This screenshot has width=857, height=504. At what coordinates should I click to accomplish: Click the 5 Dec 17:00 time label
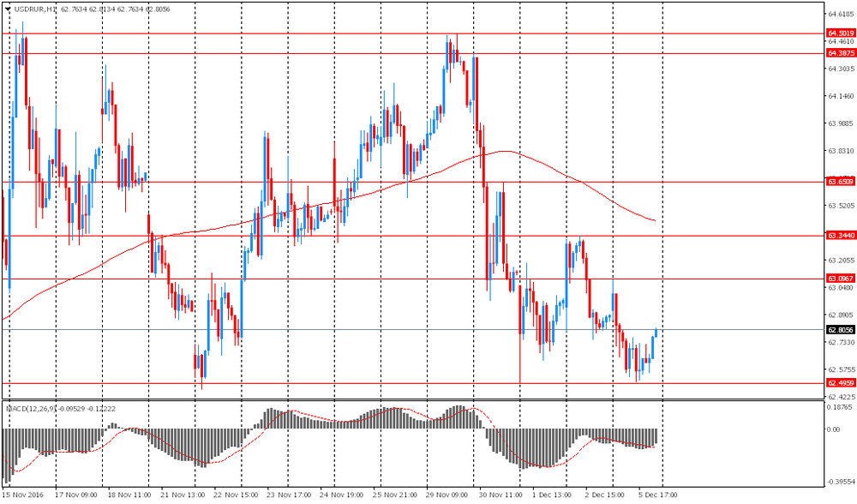(658, 495)
